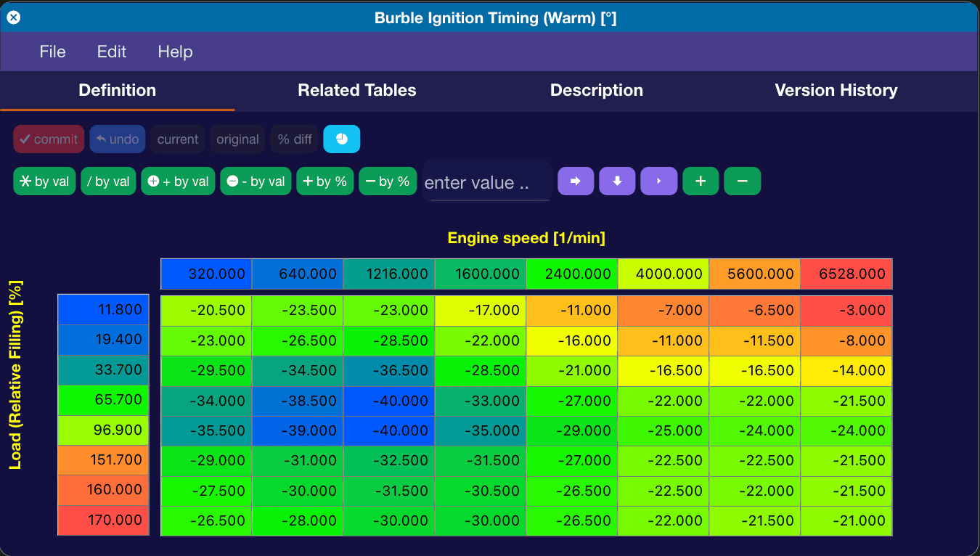Select cell with value -20.500
The width and height of the screenshot is (980, 556).
point(206,311)
